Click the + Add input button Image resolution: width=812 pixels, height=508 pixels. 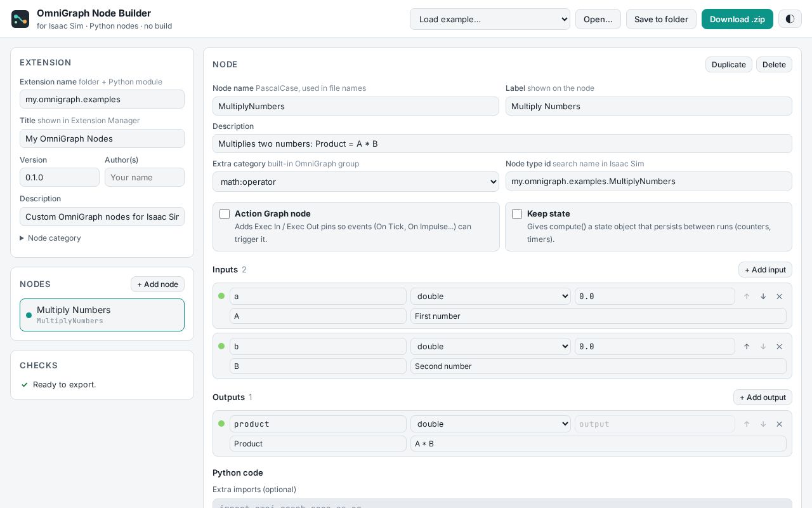765,270
